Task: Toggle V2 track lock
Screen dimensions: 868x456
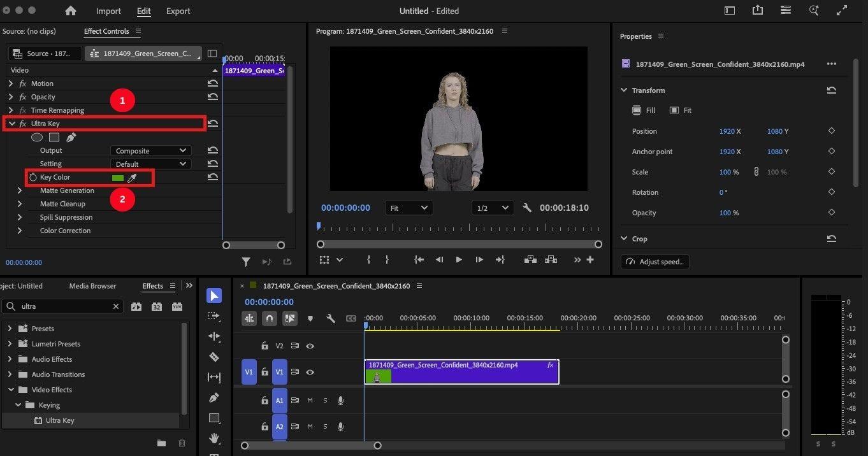Action: (x=264, y=346)
